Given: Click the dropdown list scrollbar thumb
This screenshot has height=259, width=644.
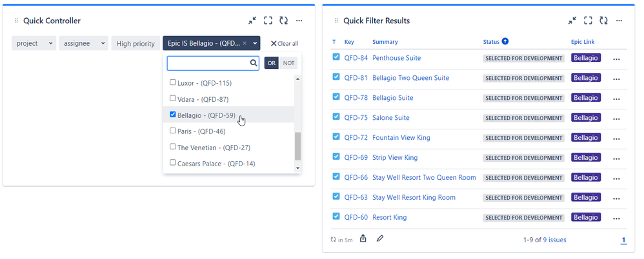Looking at the screenshot, I should point(297,146).
